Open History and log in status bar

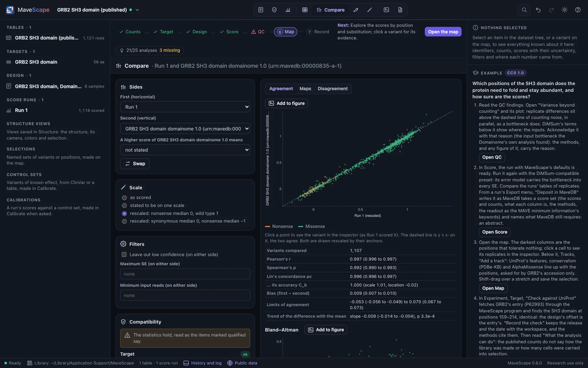203,363
